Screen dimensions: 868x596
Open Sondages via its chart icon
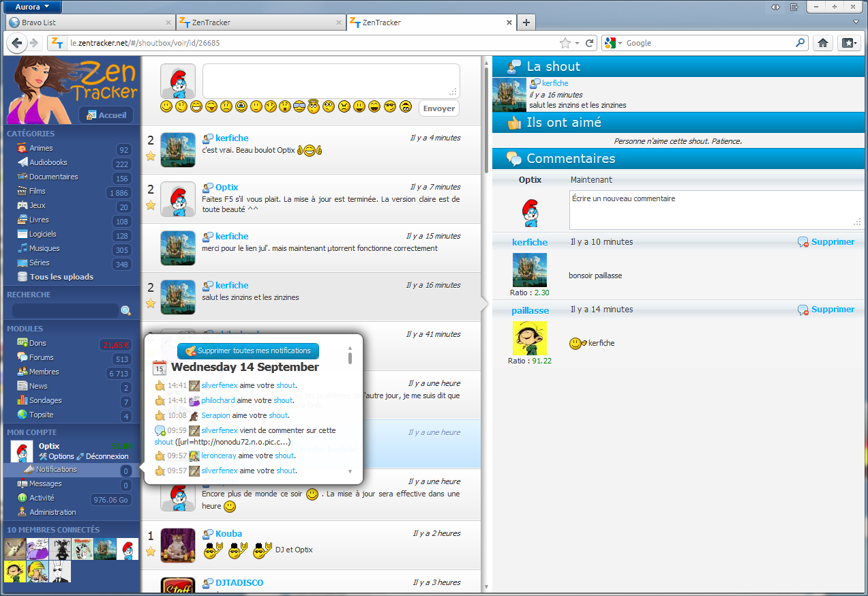tap(22, 400)
